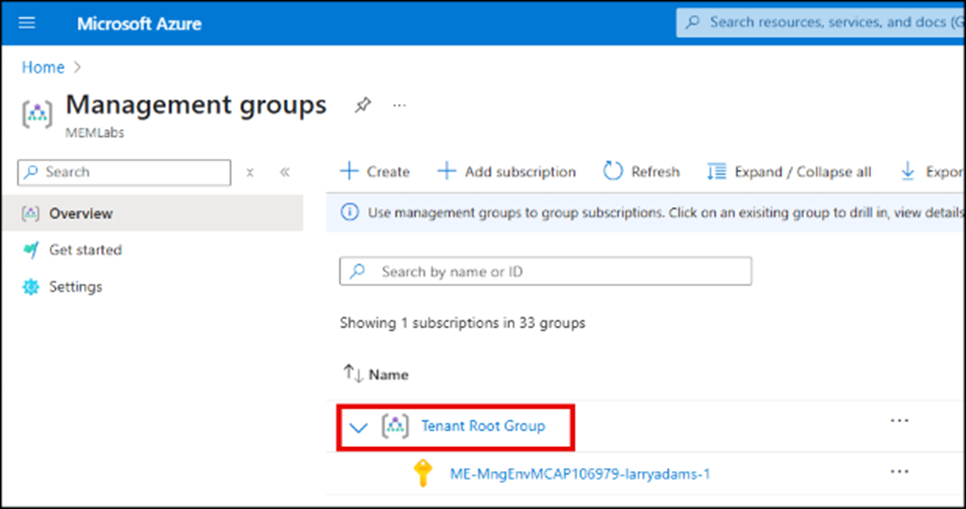
Task: Refresh the management groups list
Action: (x=641, y=171)
